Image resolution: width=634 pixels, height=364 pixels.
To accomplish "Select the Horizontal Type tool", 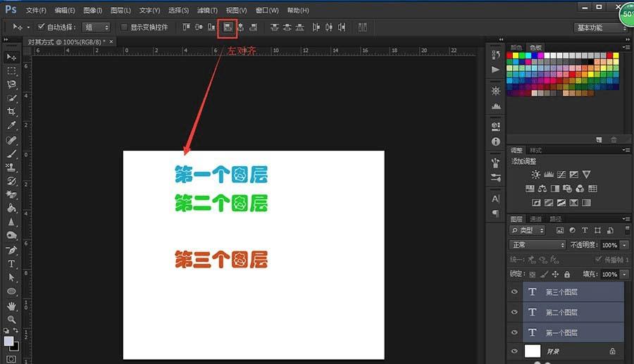I will click(x=12, y=264).
